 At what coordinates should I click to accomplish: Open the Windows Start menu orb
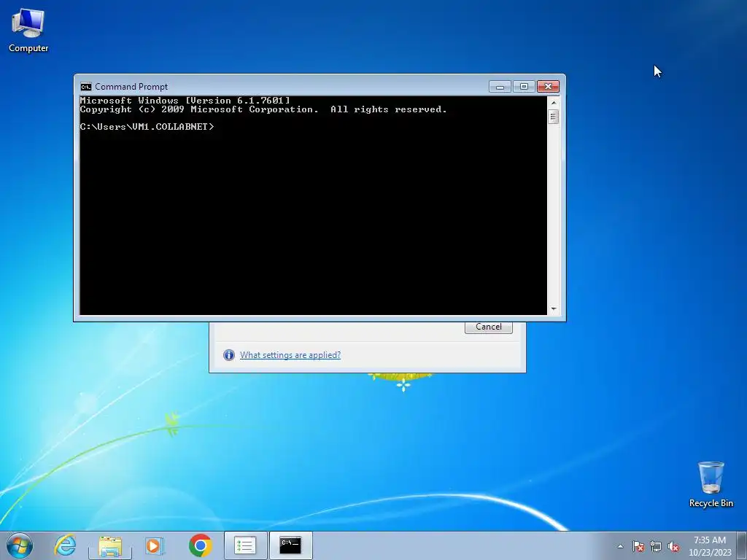(x=20, y=545)
